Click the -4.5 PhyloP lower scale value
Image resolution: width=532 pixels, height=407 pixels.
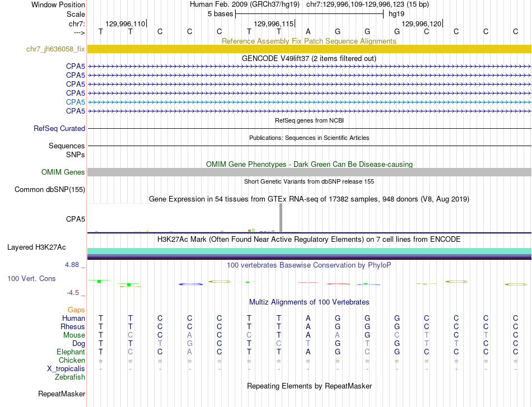click(x=73, y=293)
